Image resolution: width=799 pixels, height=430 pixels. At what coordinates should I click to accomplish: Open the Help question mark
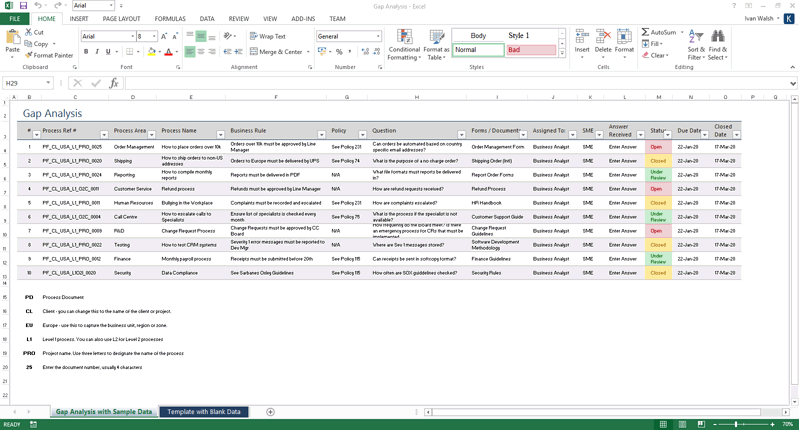point(734,6)
